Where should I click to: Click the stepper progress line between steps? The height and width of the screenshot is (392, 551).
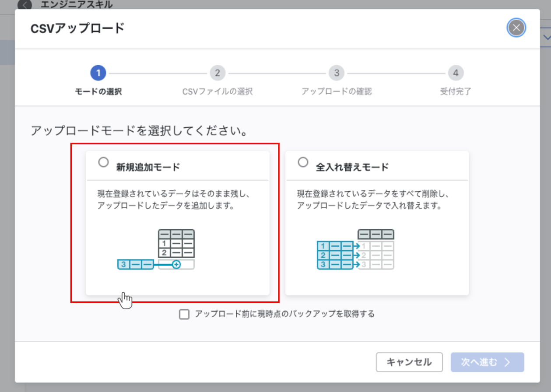tap(158, 73)
